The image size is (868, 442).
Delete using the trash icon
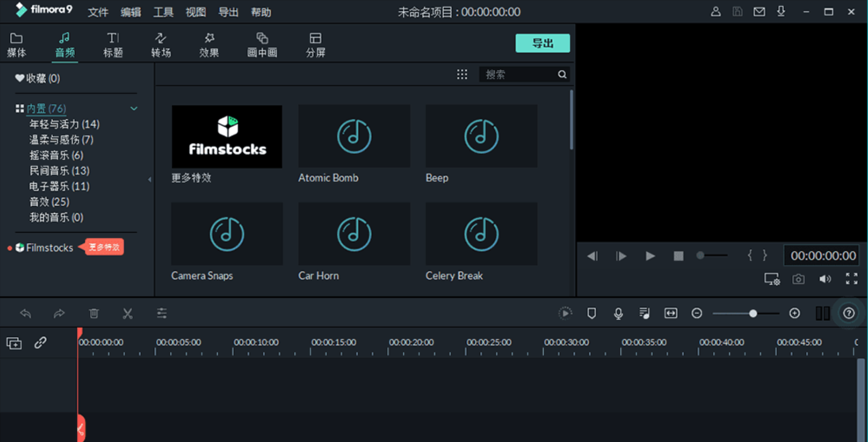tap(94, 314)
